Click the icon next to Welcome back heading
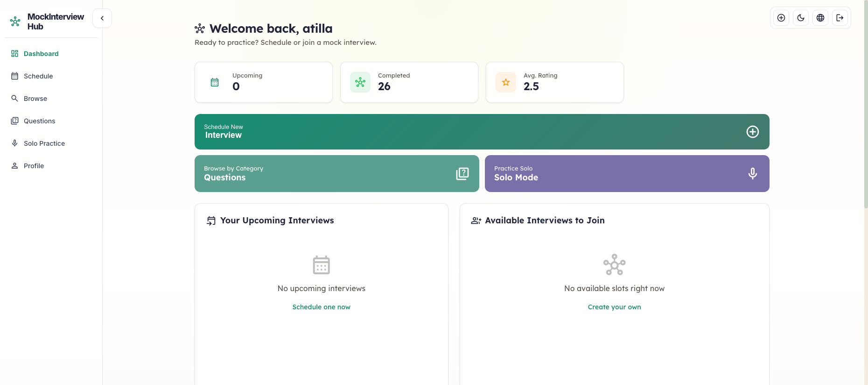 (200, 29)
